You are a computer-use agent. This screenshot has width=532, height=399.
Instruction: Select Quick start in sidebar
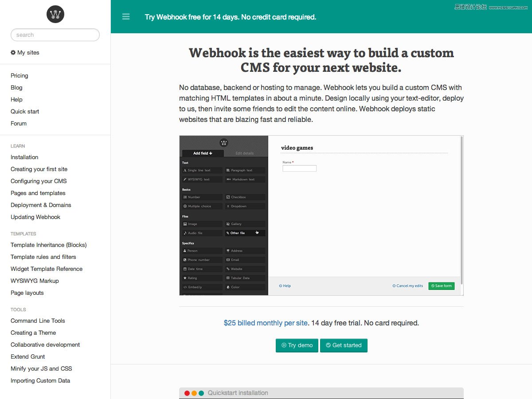click(x=25, y=112)
